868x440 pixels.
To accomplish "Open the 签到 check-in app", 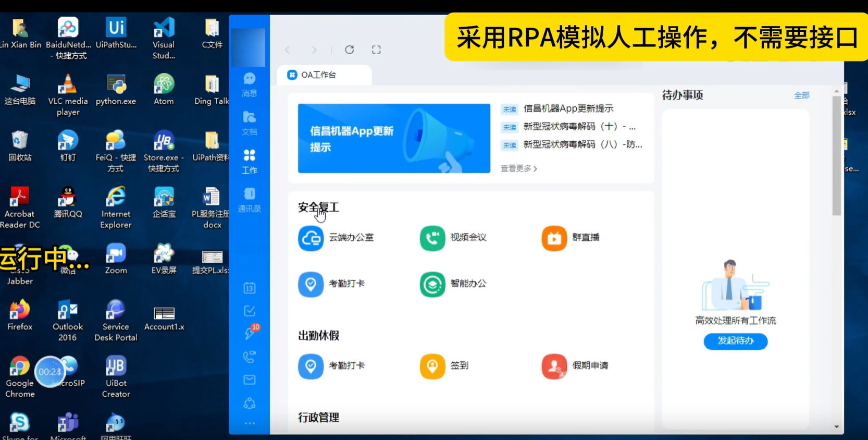I will point(444,366).
